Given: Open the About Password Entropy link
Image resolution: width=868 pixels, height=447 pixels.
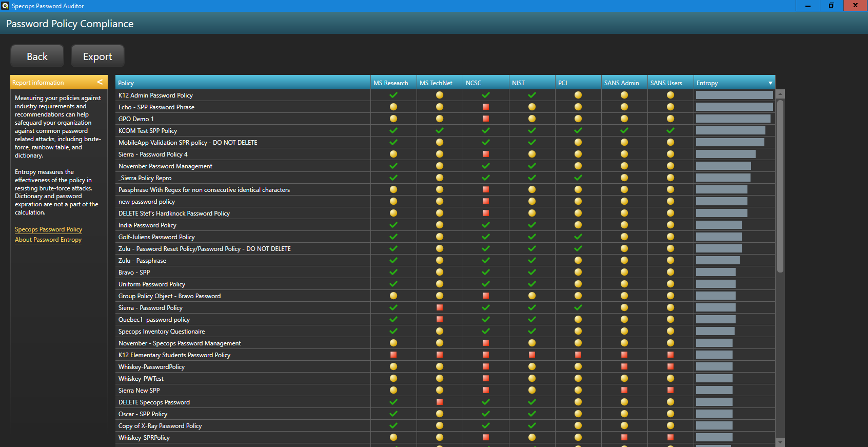Looking at the screenshot, I should click(48, 240).
